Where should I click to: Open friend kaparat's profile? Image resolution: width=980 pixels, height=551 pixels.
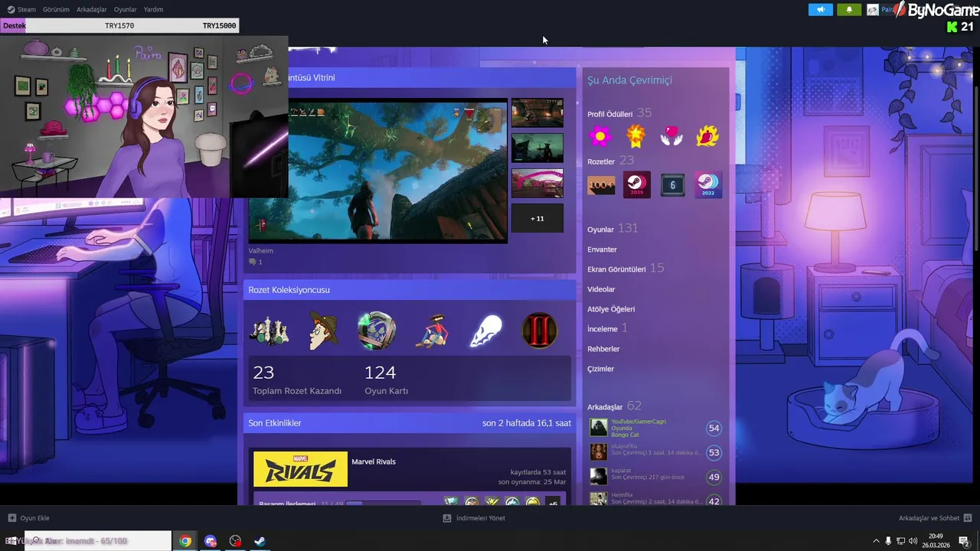[621, 471]
